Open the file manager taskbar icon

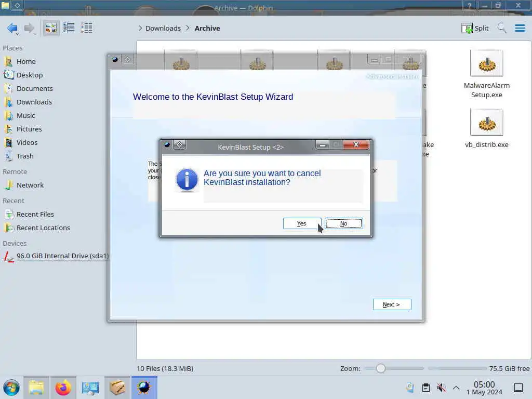[36, 388]
